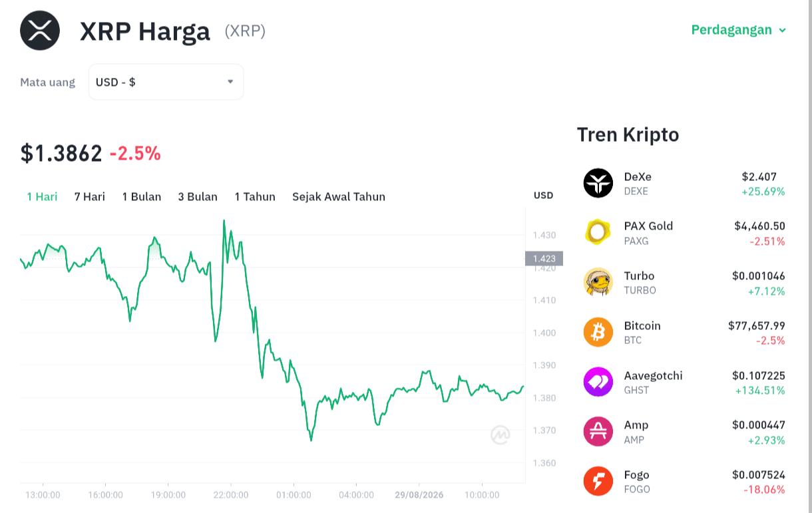Open the DeXe coin icon

click(x=598, y=183)
